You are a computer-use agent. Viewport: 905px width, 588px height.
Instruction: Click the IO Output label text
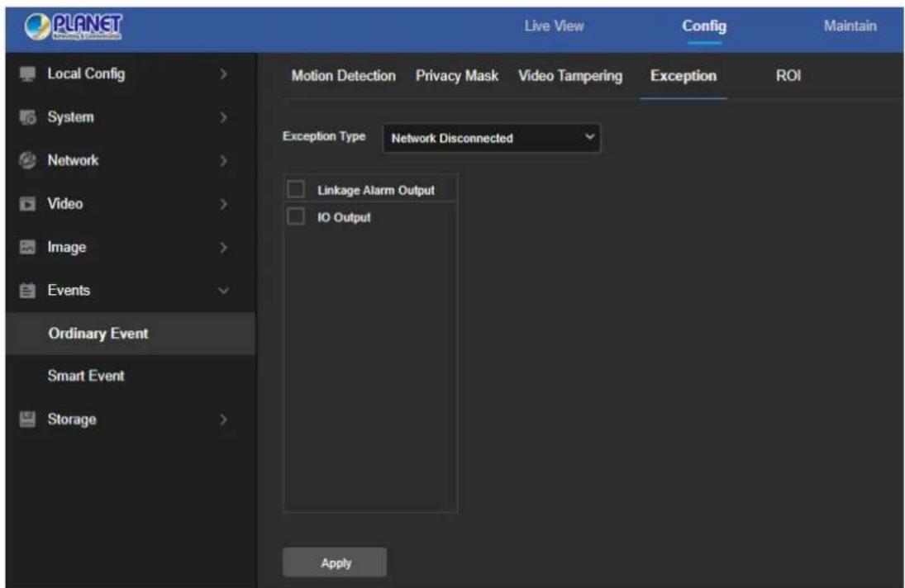344,217
